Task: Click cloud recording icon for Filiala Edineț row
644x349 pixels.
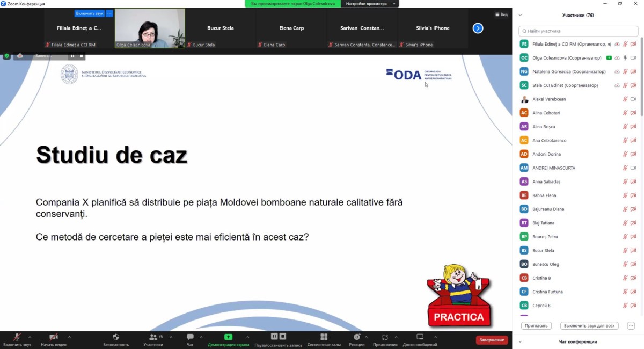Action: pyautogui.click(x=617, y=44)
